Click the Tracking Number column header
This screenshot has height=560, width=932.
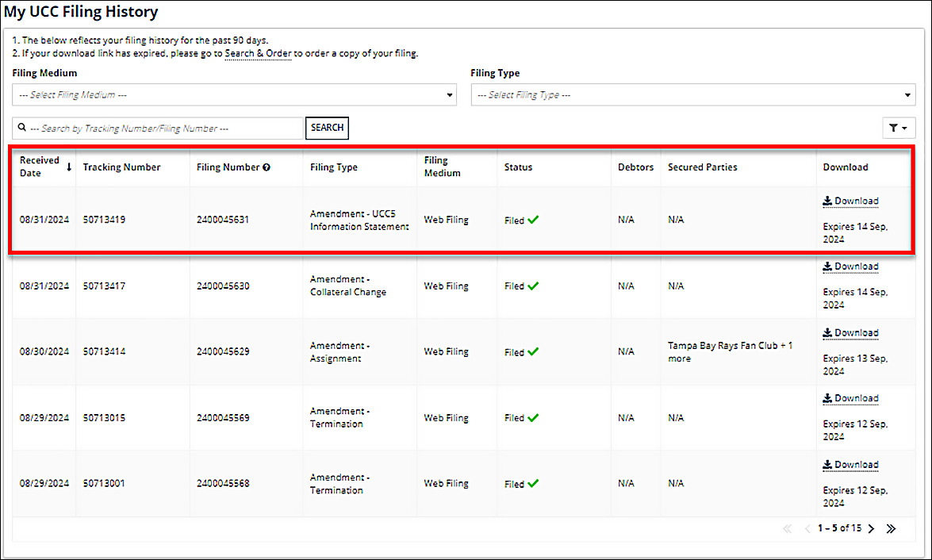(121, 167)
